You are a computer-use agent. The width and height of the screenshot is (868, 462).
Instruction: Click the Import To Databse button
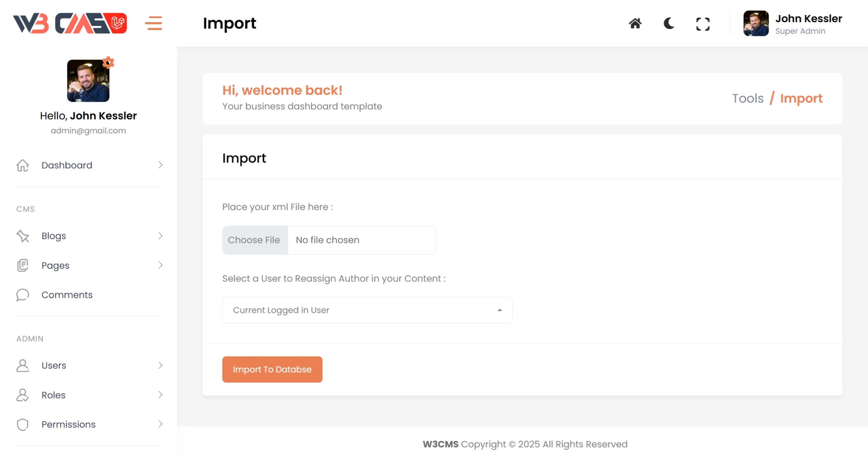pyautogui.click(x=272, y=370)
